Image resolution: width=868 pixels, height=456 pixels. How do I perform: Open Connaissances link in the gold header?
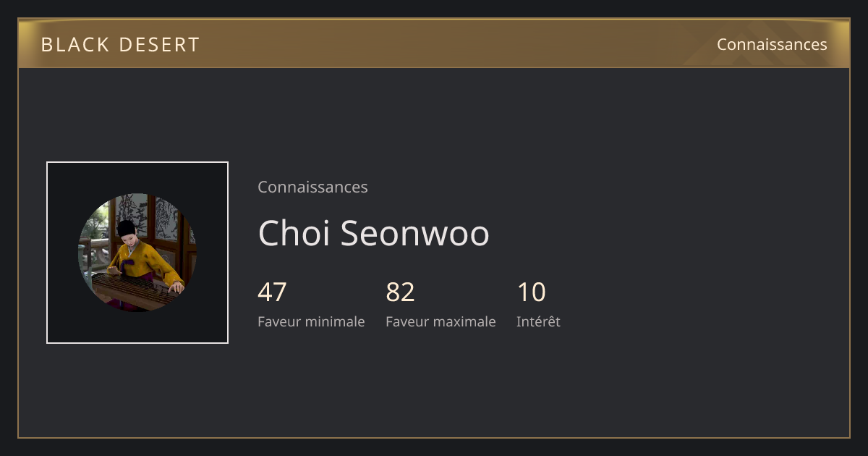(x=772, y=44)
